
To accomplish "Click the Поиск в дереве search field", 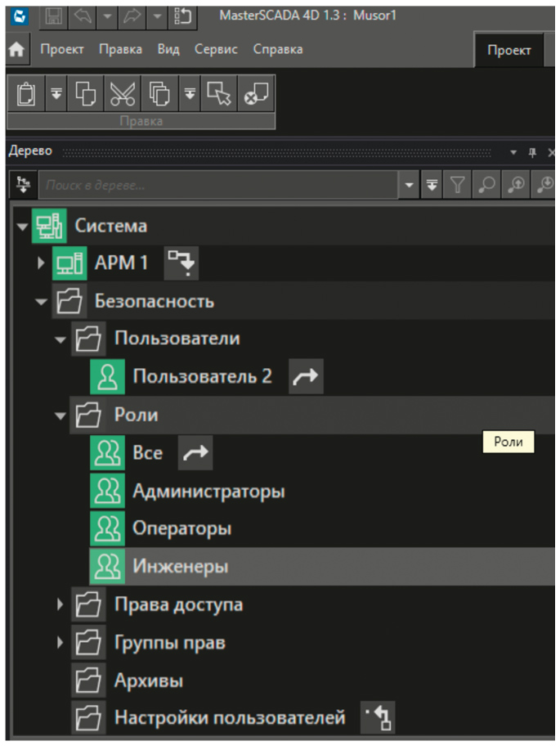I will (x=221, y=186).
